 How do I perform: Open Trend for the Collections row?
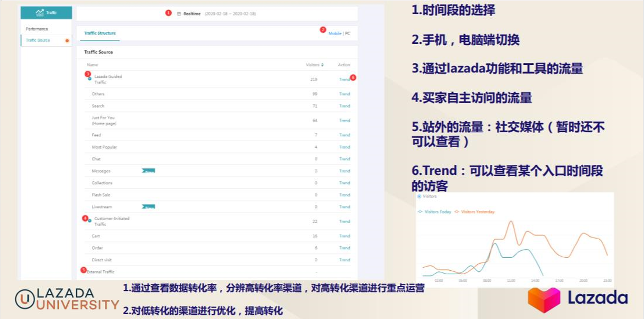tap(344, 183)
